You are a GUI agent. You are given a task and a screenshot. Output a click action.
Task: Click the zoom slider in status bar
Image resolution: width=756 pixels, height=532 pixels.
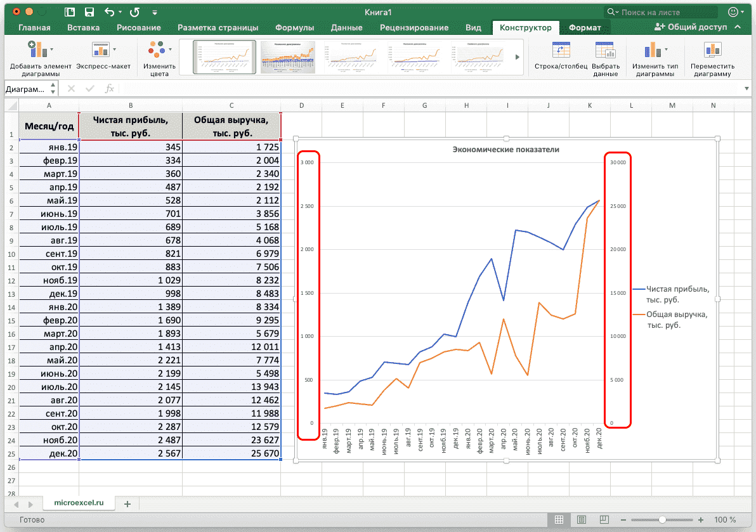[662, 519]
